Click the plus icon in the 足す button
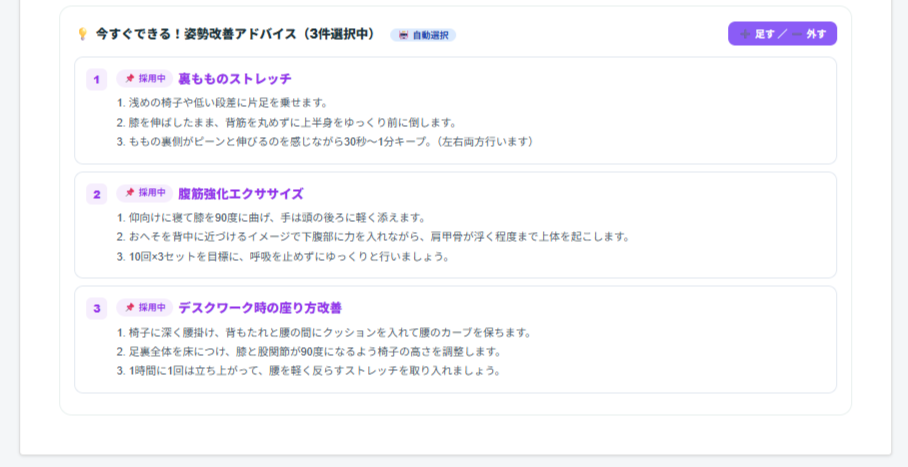The width and height of the screenshot is (908, 467). click(x=744, y=34)
